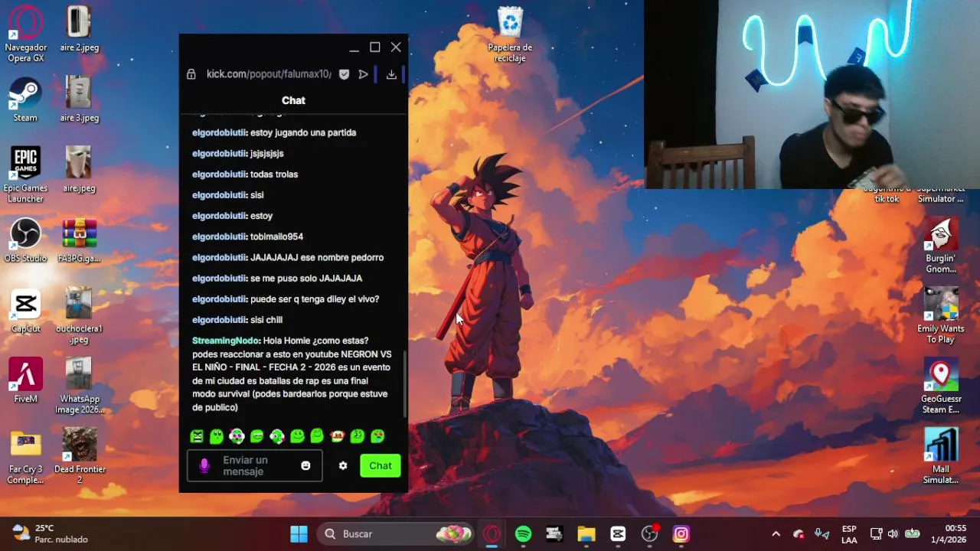Viewport: 980px width, 551px height.
Task: Select the Mall Simulator desktop shortcut
Action: click(941, 457)
